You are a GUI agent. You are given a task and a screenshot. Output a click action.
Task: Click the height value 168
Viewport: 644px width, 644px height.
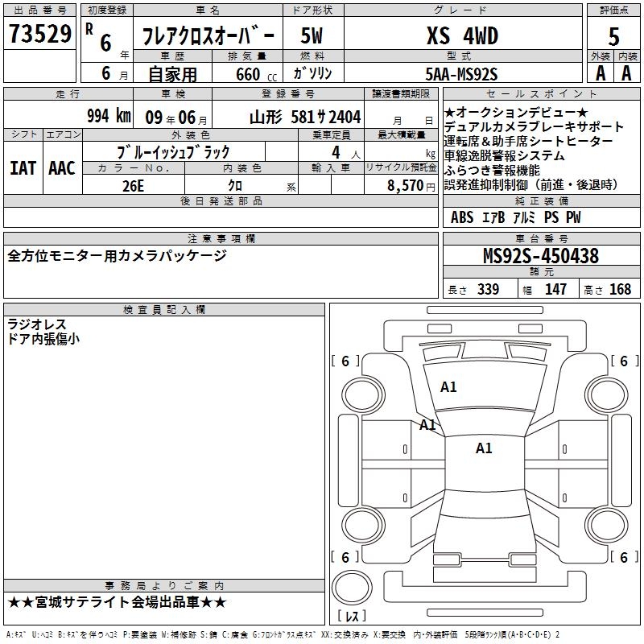point(620,289)
